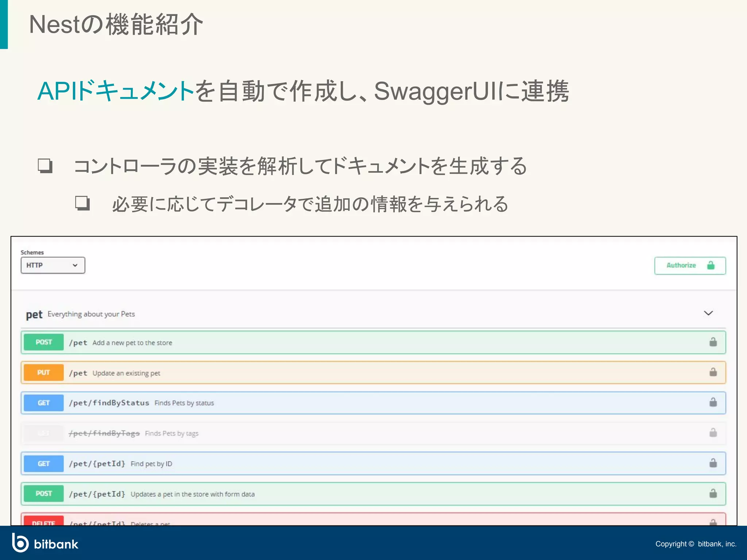Expand 'Update an existing pet' operation
Screen dimensions: 747x560
[x=373, y=373]
